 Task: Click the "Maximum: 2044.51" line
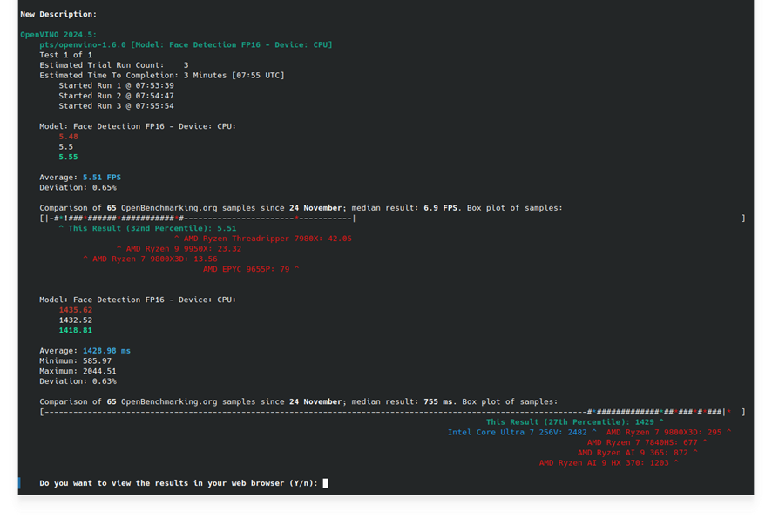coord(78,371)
